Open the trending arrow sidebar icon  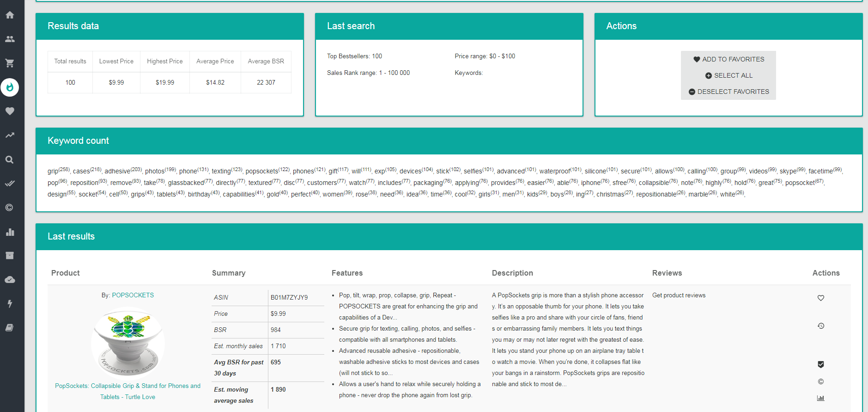[10, 135]
